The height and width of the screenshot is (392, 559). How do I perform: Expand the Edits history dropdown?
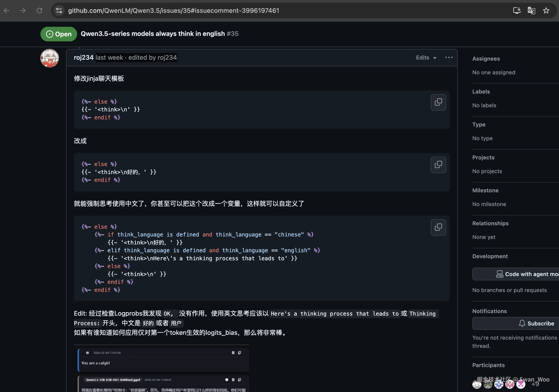click(x=426, y=57)
